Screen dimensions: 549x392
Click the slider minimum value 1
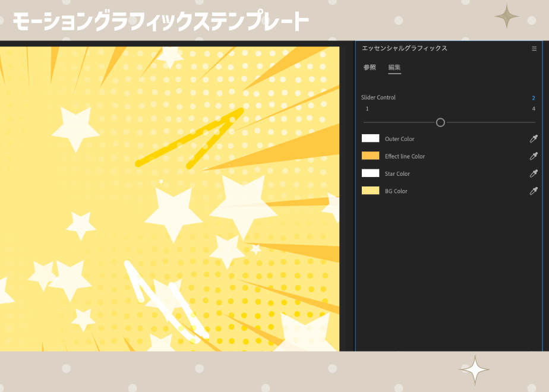pyautogui.click(x=367, y=109)
